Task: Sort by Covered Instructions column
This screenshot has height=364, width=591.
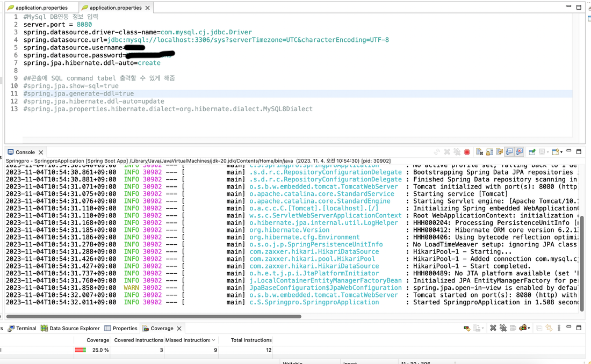Action: (138, 340)
